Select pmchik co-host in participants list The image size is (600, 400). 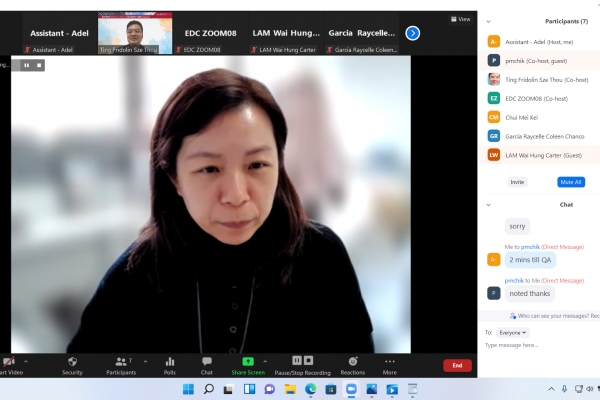pos(540,60)
